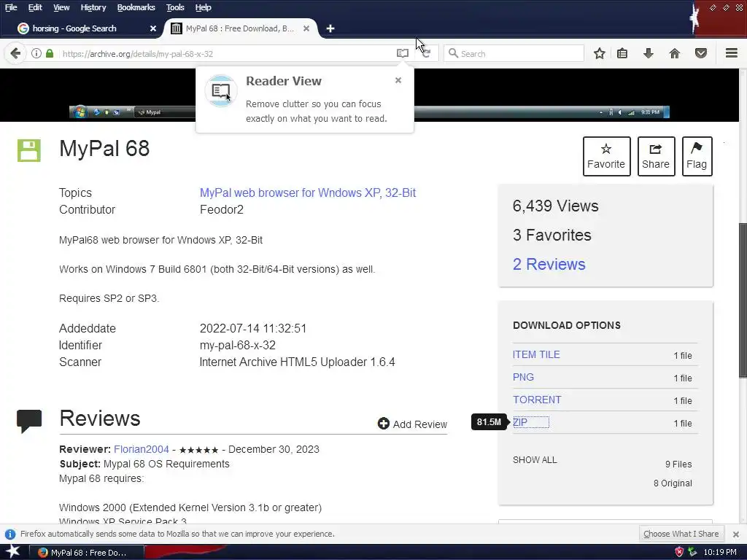The height and width of the screenshot is (560, 747).
Task: Close the horsing Google Search tab
Action: coord(153,28)
